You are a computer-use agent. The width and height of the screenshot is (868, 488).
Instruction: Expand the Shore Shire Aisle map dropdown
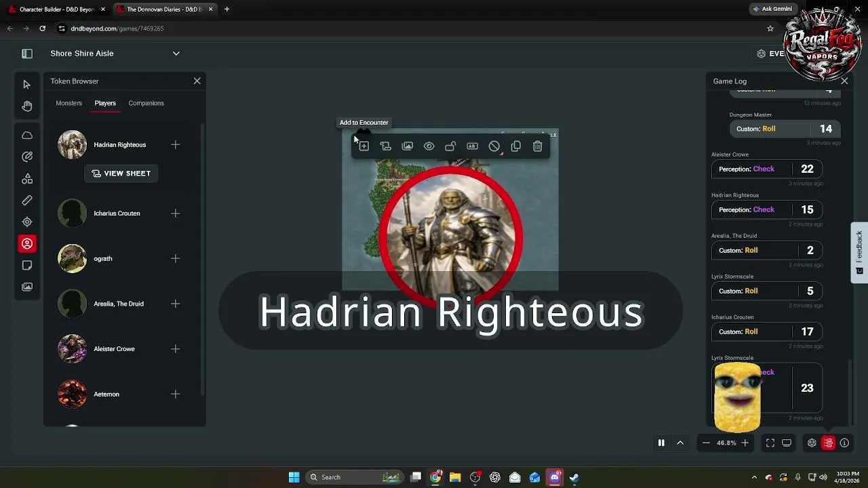[x=176, y=54]
